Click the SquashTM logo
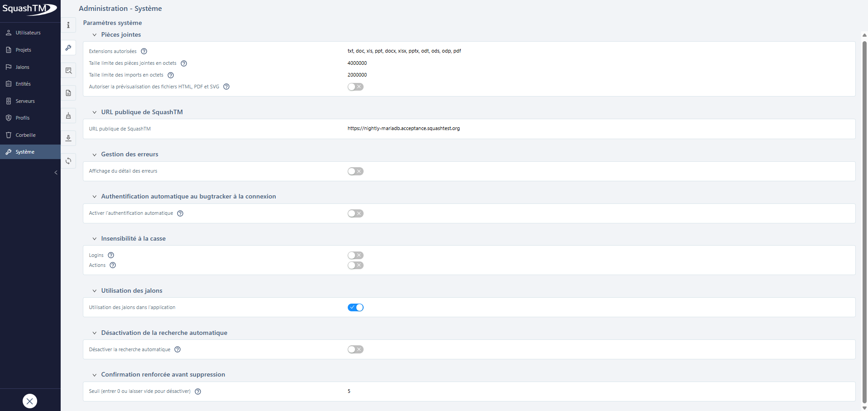Screen dimensions: 868x411 [30, 9]
